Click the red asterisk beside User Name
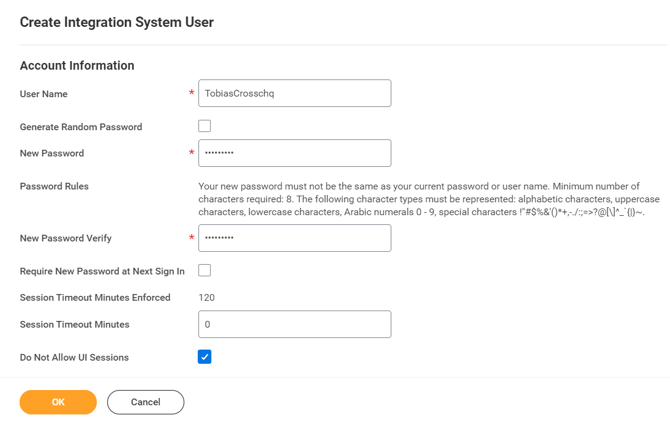The image size is (670, 423). [191, 94]
